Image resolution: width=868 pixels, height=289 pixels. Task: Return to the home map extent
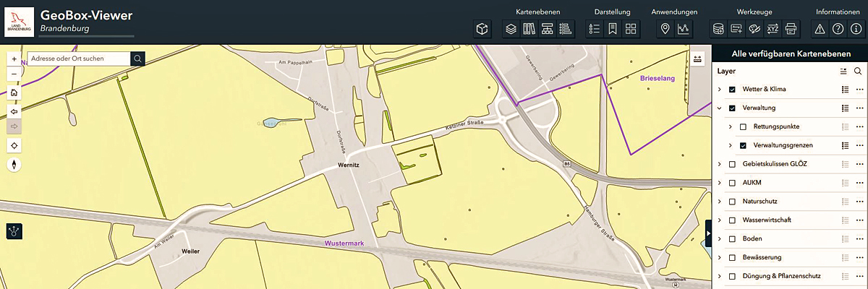click(14, 92)
